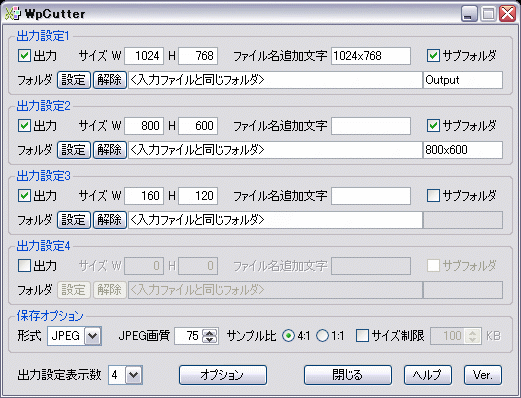Click 設定 folder button in 出力設定3
The image size is (521, 398).
[74, 220]
